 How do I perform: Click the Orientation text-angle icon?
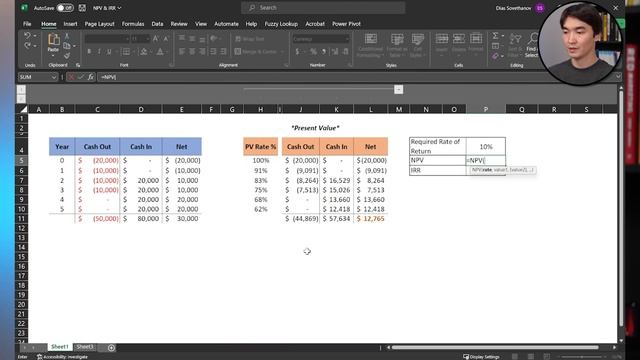(x=213, y=39)
